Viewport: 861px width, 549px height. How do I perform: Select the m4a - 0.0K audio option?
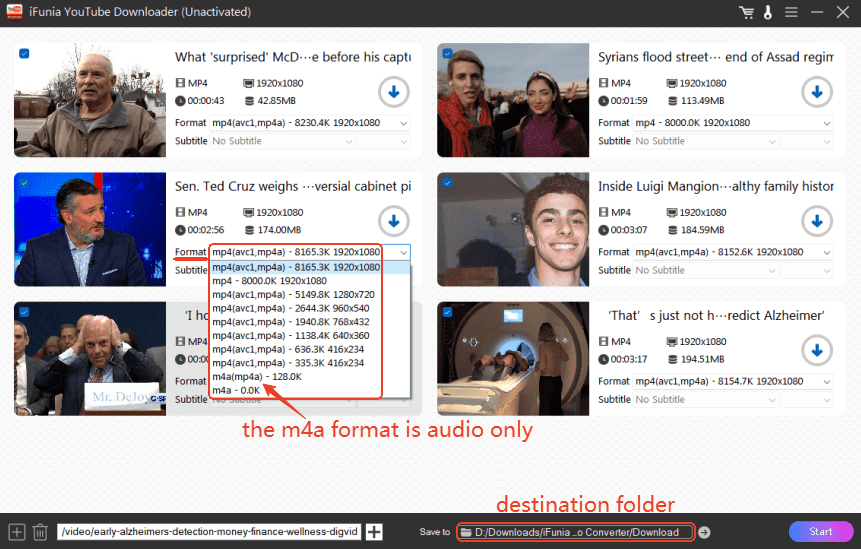tap(236, 389)
